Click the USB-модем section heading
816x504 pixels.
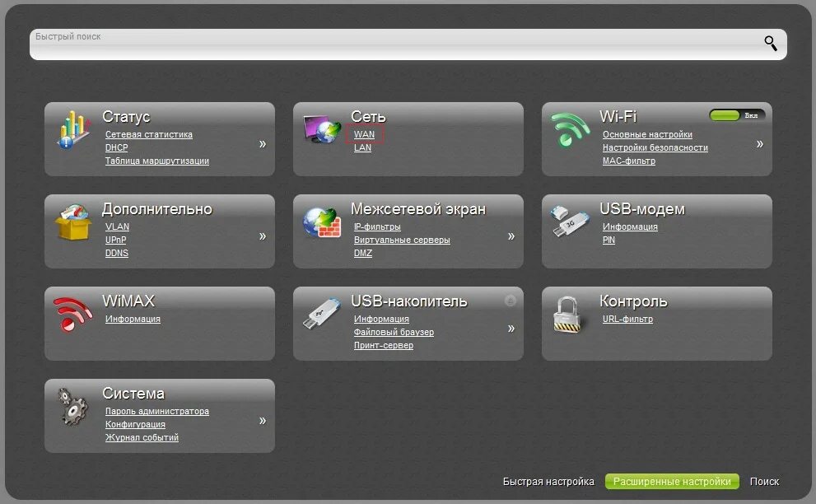642,209
